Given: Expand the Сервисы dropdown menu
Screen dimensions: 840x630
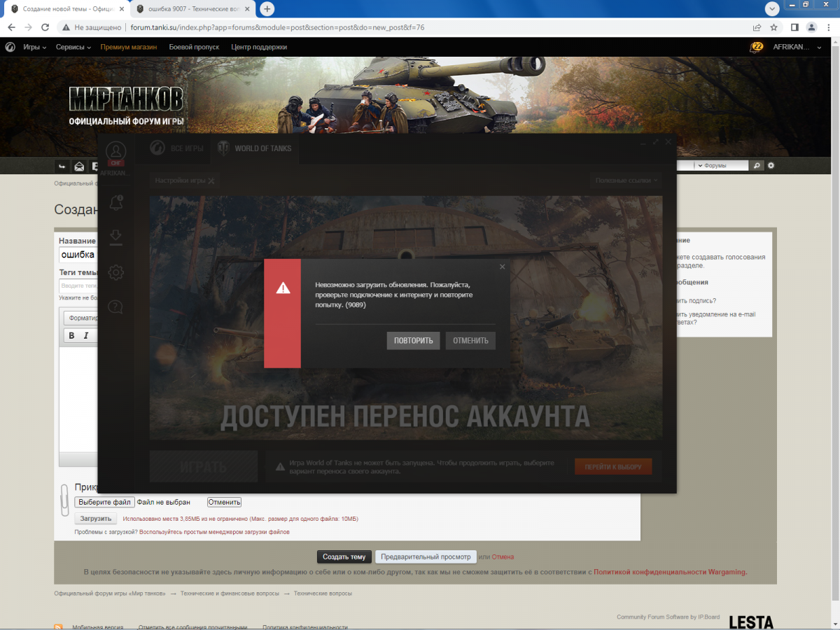Looking at the screenshot, I should pos(73,47).
